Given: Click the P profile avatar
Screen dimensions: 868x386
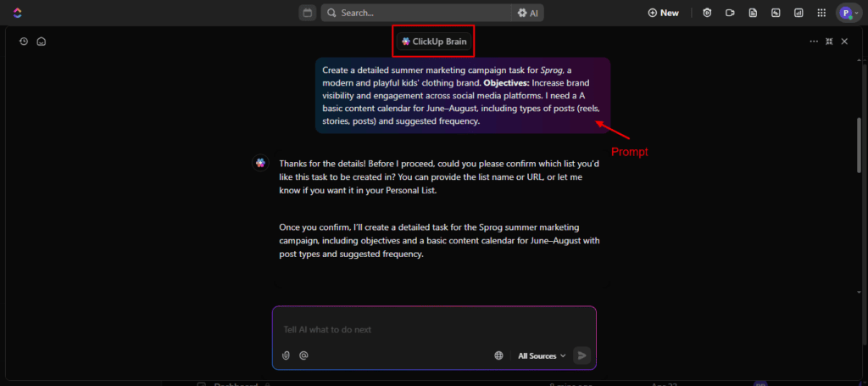Looking at the screenshot, I should 845,13.
